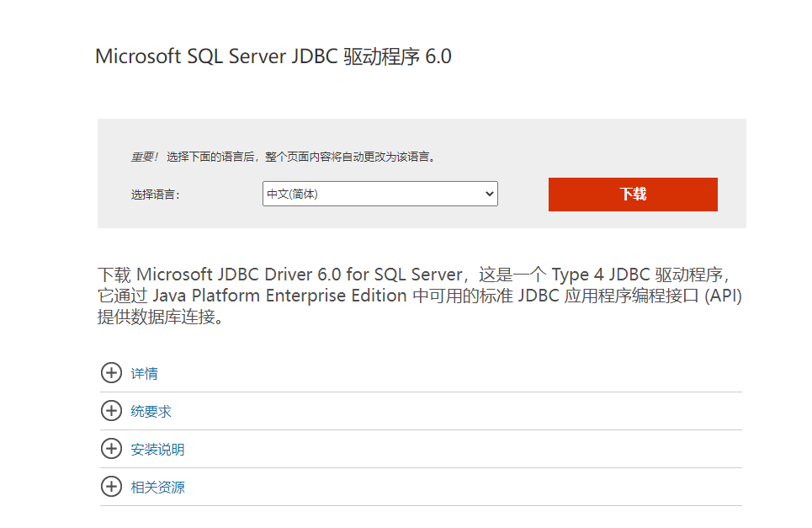Click the description paragraph about JDBC Driver 6.0
Screen dimensions: 812x528
[420, 296]
